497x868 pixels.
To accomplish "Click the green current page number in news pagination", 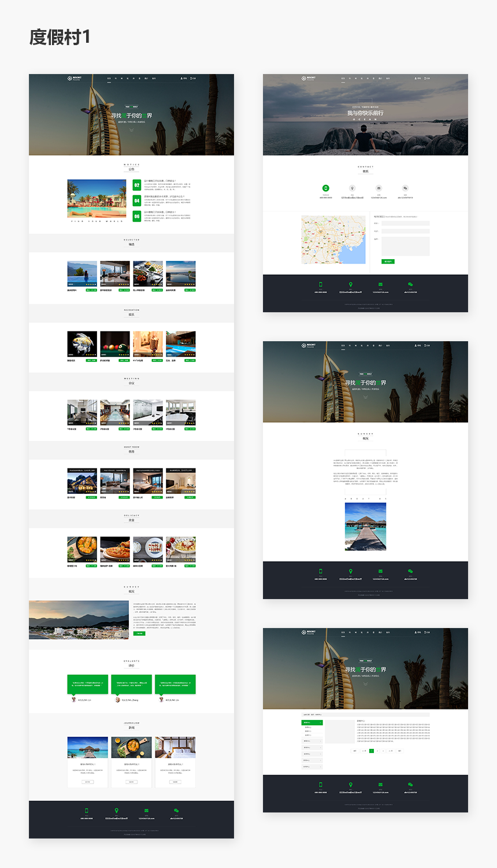I will click(x=372, y=751).
